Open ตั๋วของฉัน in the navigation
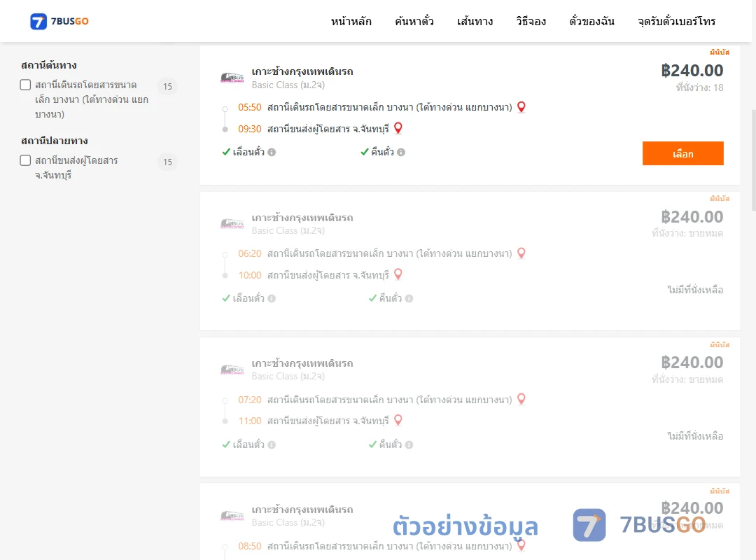 pos(591,21)
